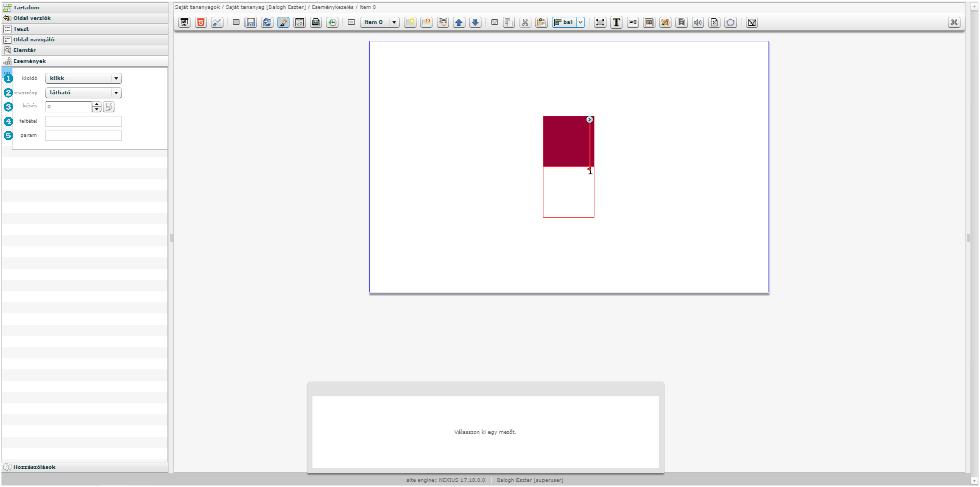Insert a text element with the T icon
Image resolution: width=980 pixels, height=487 pixels.
point(616,22)
